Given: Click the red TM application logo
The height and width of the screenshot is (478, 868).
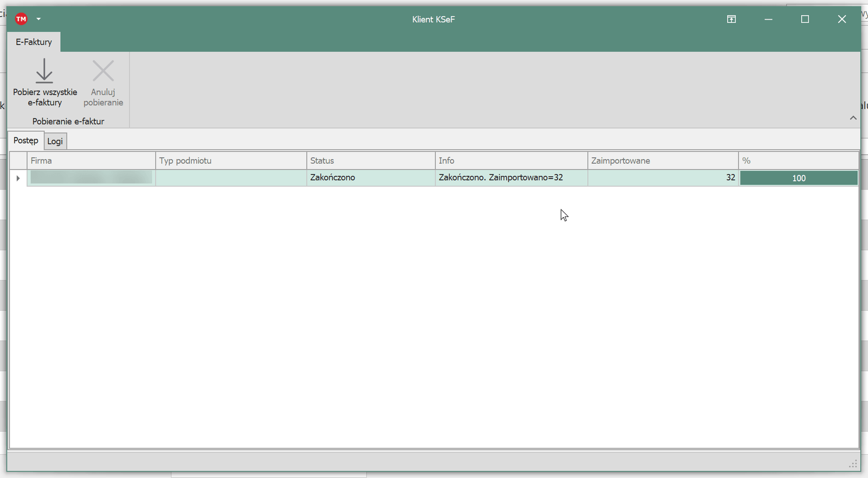Looking at the screenshot, I should pos(21,19).
